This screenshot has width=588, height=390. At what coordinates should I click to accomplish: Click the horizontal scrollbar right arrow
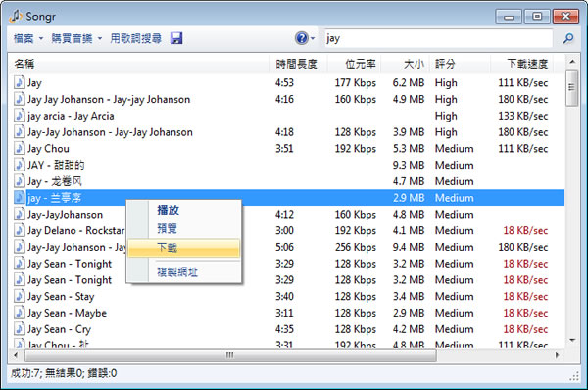tap(557, 355)
